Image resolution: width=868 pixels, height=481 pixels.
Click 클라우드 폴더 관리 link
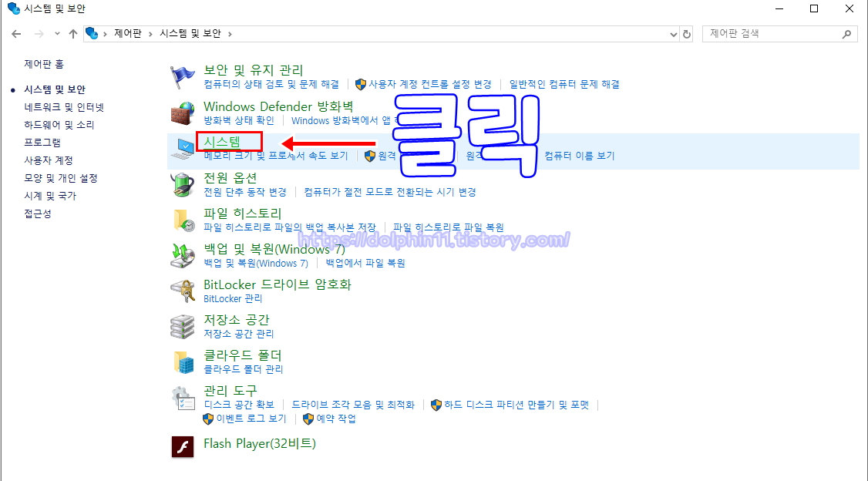[244, 369]
